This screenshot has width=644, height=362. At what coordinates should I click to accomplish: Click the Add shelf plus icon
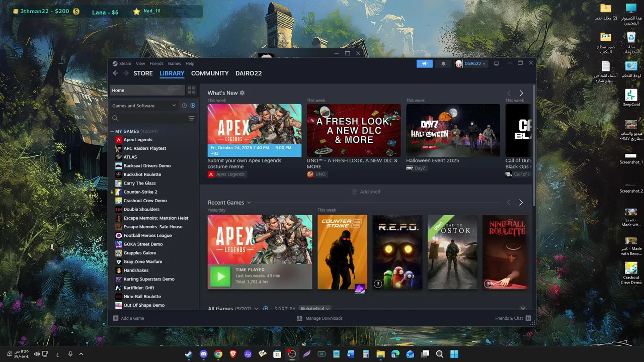tap(354, 192)
